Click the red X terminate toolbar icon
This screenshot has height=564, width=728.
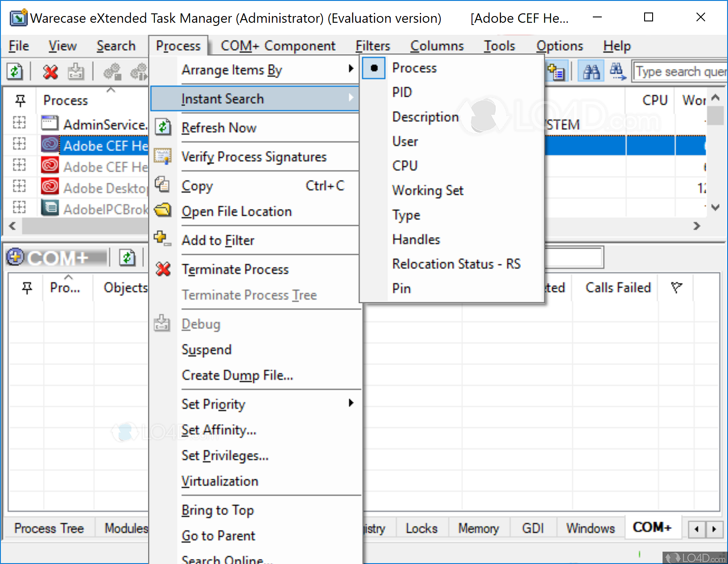tap(50, 72)
